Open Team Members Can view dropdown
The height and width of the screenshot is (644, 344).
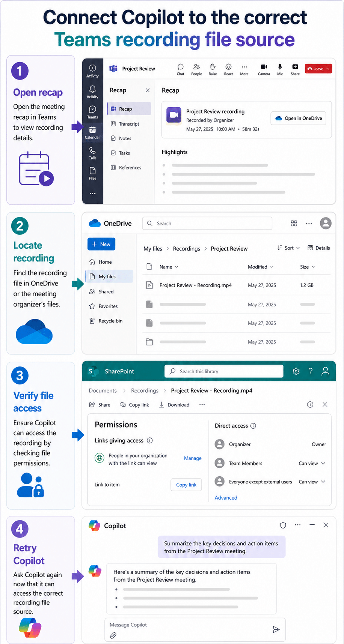(x=312, y=463)
